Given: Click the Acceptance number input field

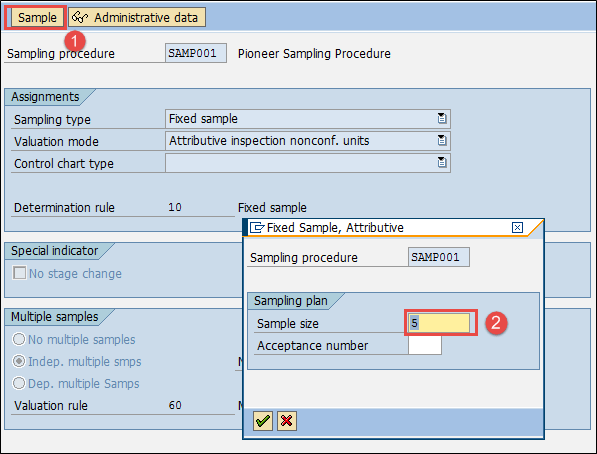Looking at the screenshot, I should 425,345.
